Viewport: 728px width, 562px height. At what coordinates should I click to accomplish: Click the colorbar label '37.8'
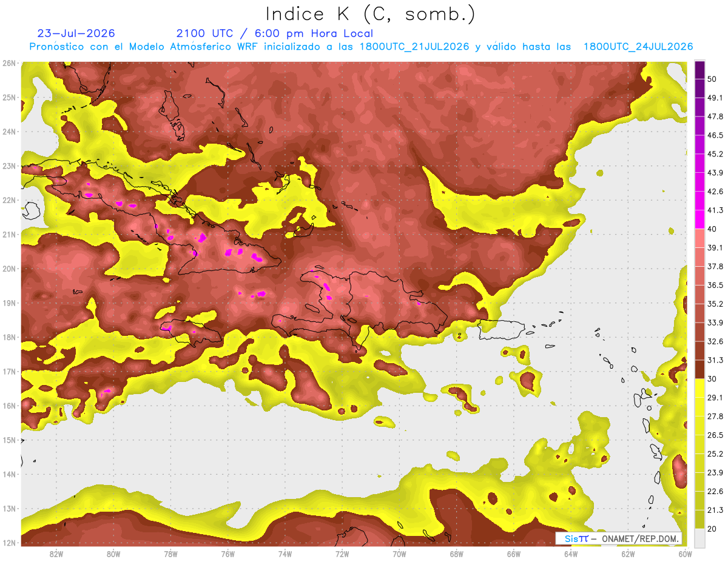tap(715, 266)
